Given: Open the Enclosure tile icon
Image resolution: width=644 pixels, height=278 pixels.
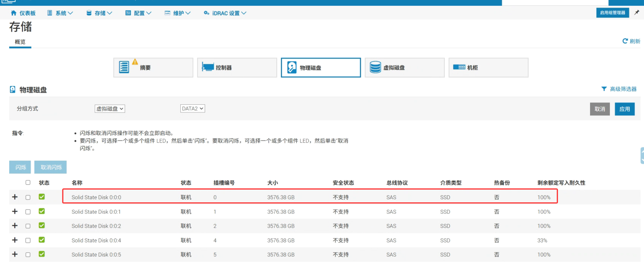Looking at the screenshot, I should pyautogui.click(x=459, y=67).
